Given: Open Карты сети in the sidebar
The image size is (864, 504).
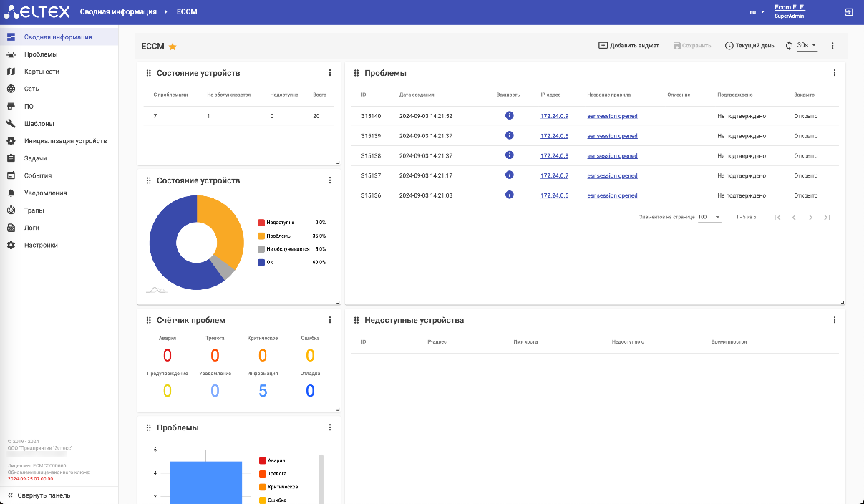Looking at the screenshot, I should coord(42,72).
